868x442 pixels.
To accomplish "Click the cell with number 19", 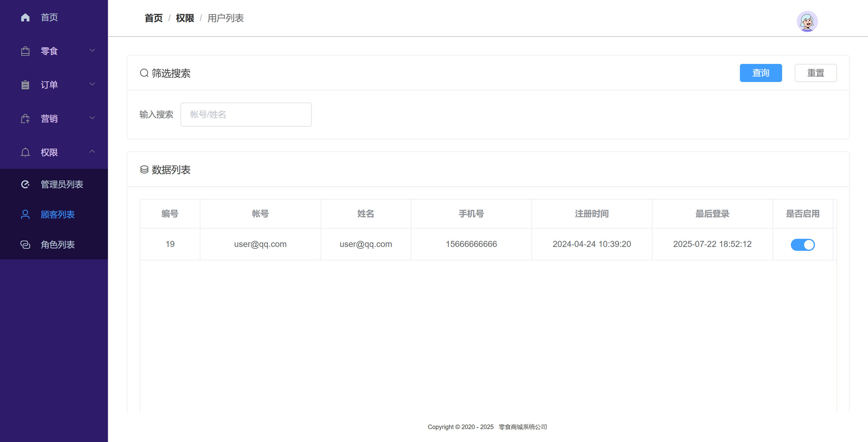I will click(x=170, y=244).
